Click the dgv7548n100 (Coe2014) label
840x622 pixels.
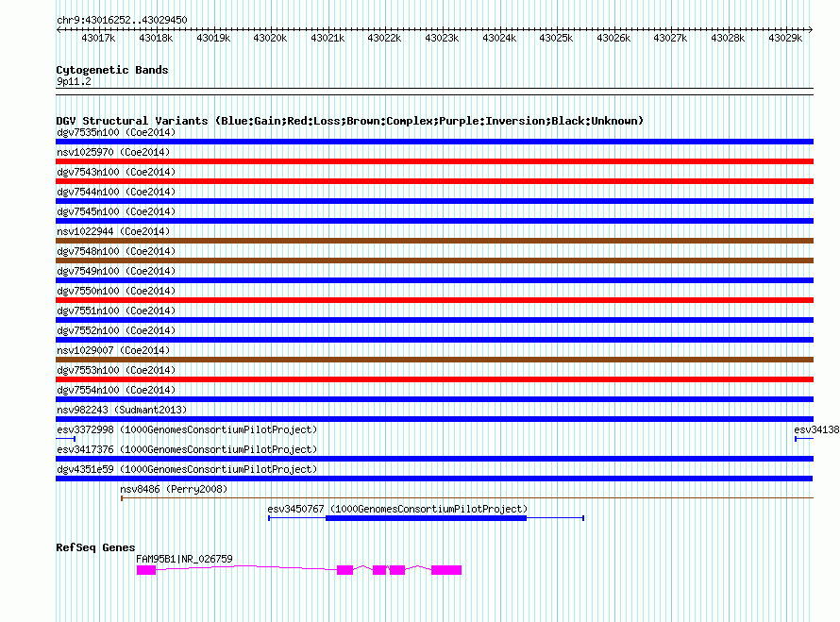[116, 251]
